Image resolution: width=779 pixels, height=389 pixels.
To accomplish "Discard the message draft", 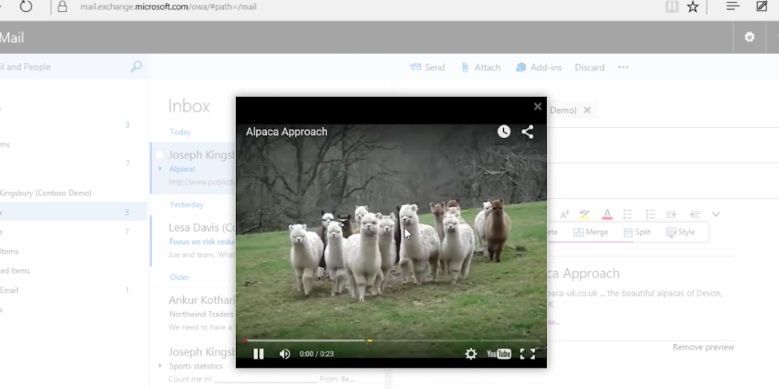I will (590, 67).
